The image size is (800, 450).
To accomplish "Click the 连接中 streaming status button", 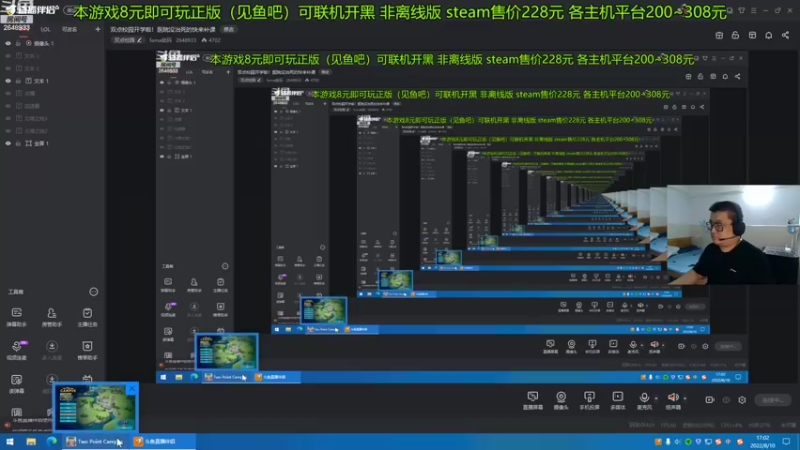I will [773, 400].
